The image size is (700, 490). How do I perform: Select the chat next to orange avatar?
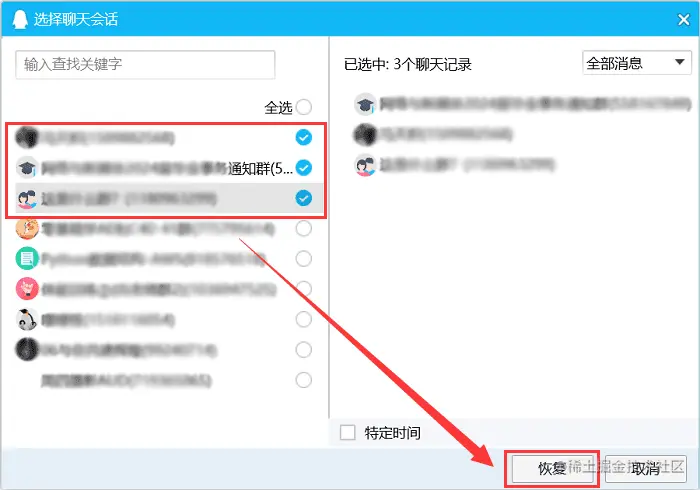tap(304, 228)
